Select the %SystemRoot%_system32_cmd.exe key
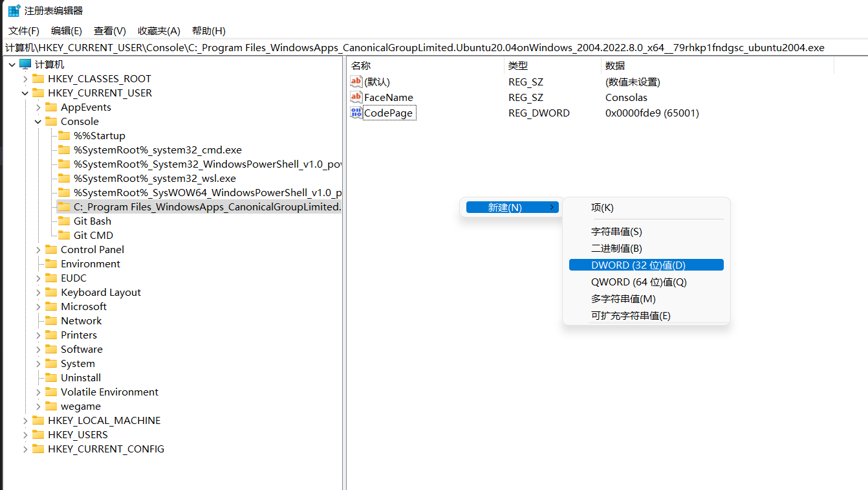 click(157, 150)
